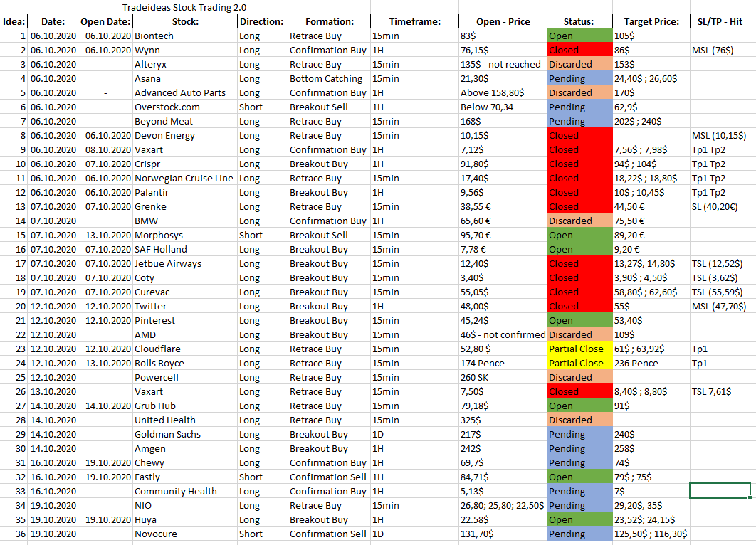Click the Morphosys stock cell
This screenshot has height=545, width=756.
[185, 236]
